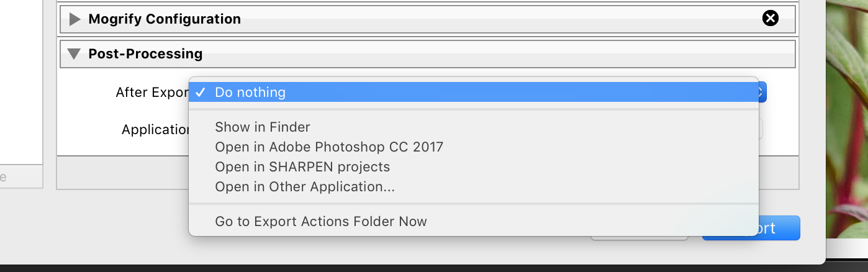Click the Post-Processing header title
Viewport: 868px width, 272px height.
[x=145, y=54]
